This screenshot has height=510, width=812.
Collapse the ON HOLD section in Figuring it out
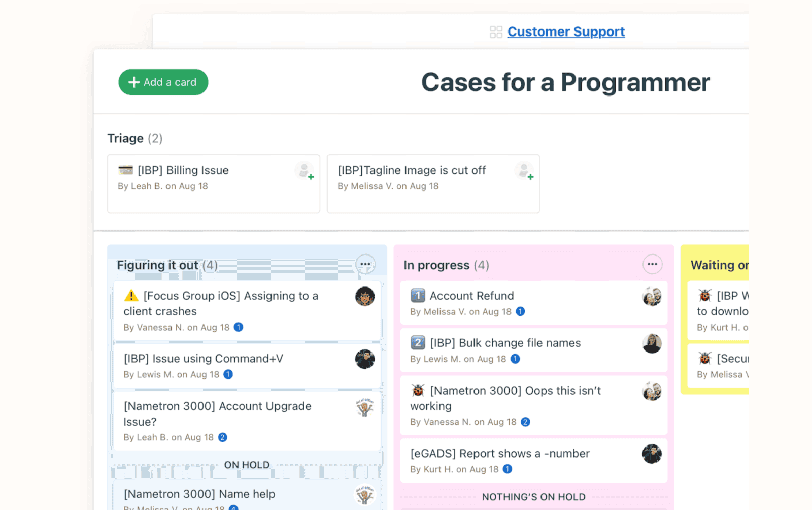(247, 464)
